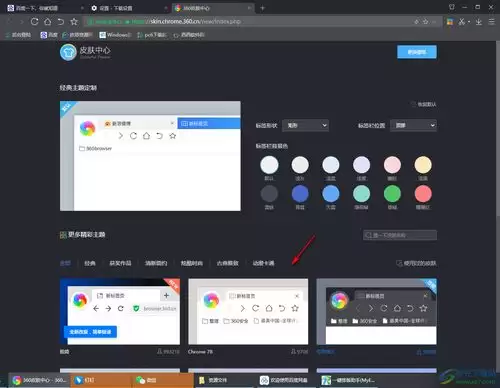Switch to the settings tab
Viewport: 500px width, 388px height.
(x=128, y=8)
